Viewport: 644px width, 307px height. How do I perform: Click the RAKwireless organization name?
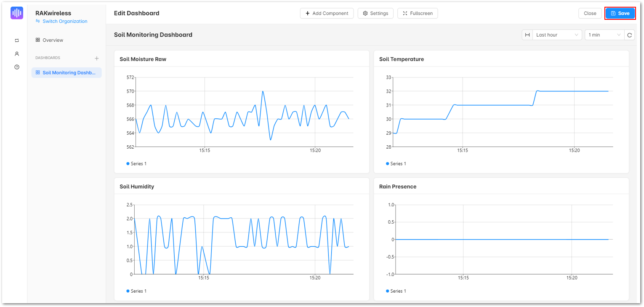(x=53, y=13)
